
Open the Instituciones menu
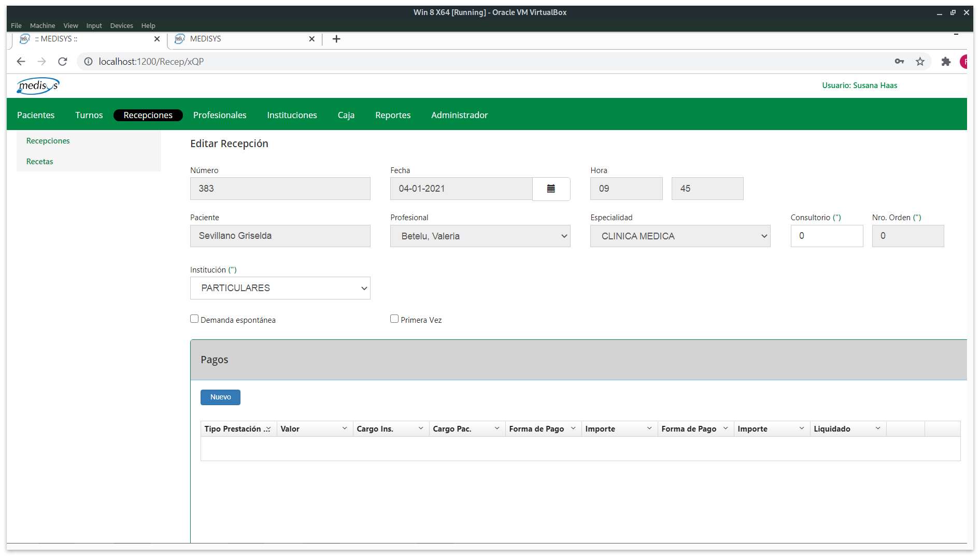[292, 115]
